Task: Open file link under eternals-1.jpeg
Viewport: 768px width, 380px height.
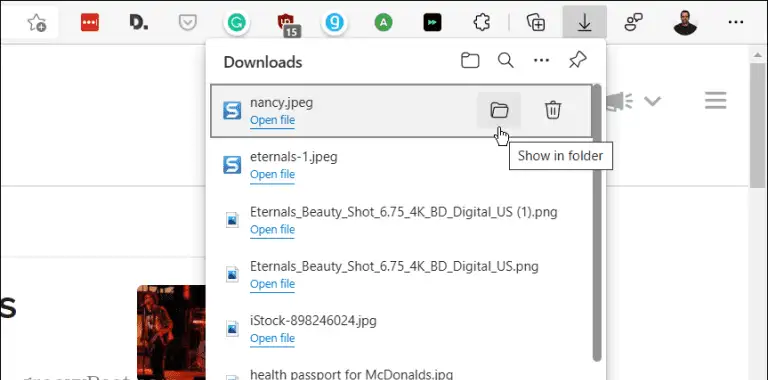Action: point(272,175)
